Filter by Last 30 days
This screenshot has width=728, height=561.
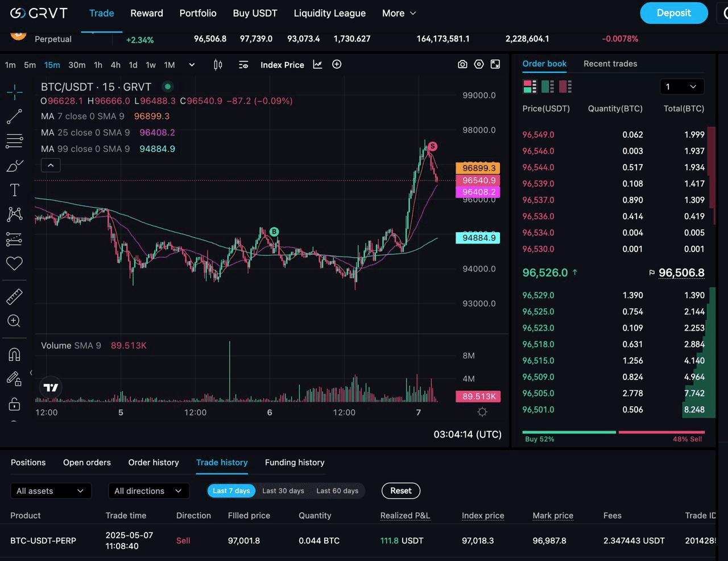[x=283, y=491]
